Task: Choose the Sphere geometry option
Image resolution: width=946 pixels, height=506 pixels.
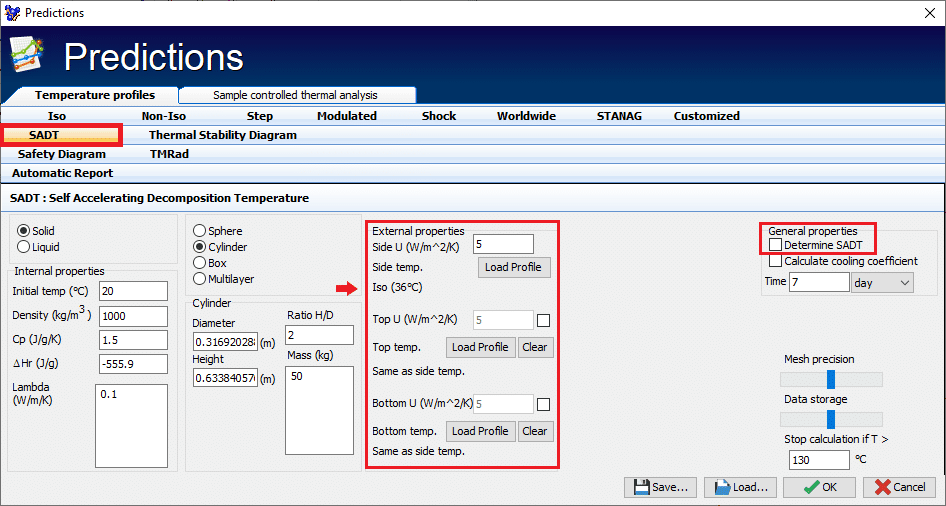Action: pyautogui.click(x=200, y=231)
